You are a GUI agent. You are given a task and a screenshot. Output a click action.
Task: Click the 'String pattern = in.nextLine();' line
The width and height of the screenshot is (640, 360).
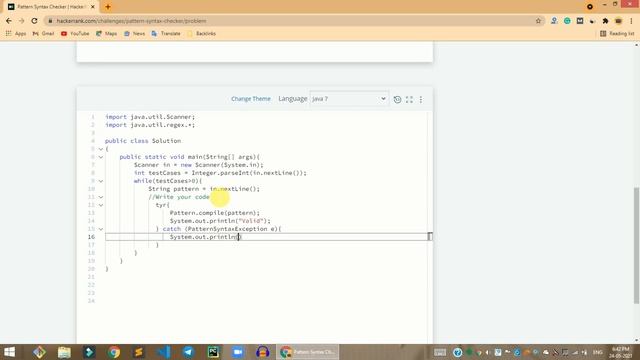pyautogui.click(x=204, y=189)
